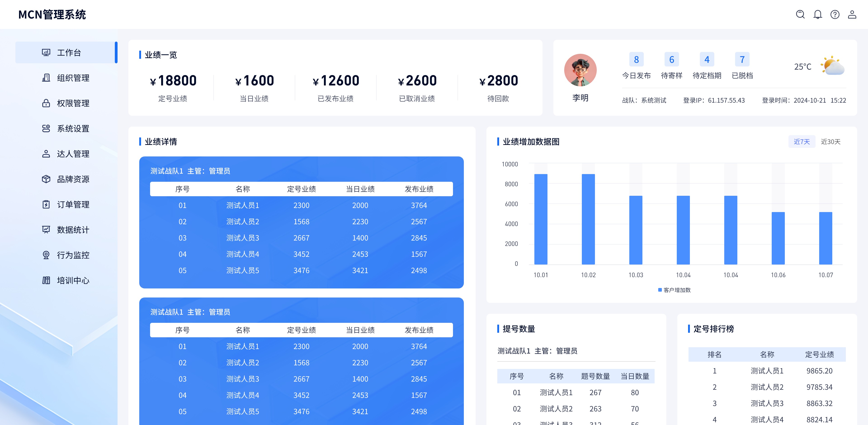Switch chart range to 近30天
The image size is (868, 425).
click(x=831, y=142)
